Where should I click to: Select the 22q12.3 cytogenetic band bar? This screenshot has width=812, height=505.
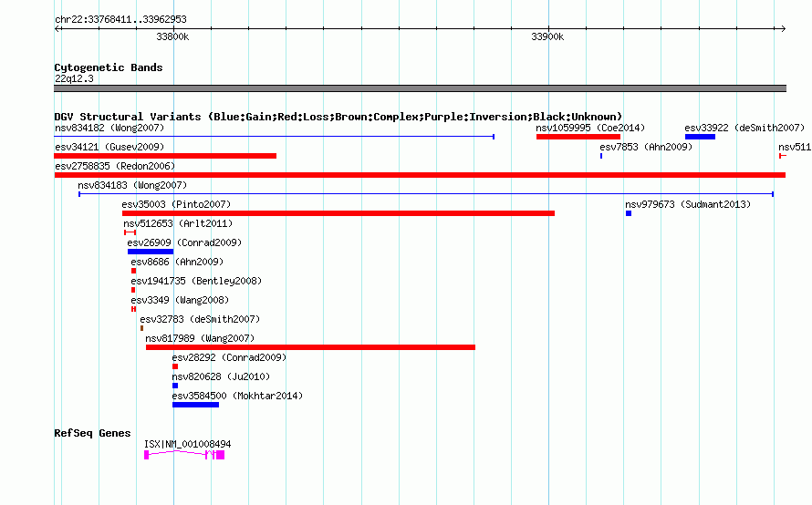click(420, 88)
